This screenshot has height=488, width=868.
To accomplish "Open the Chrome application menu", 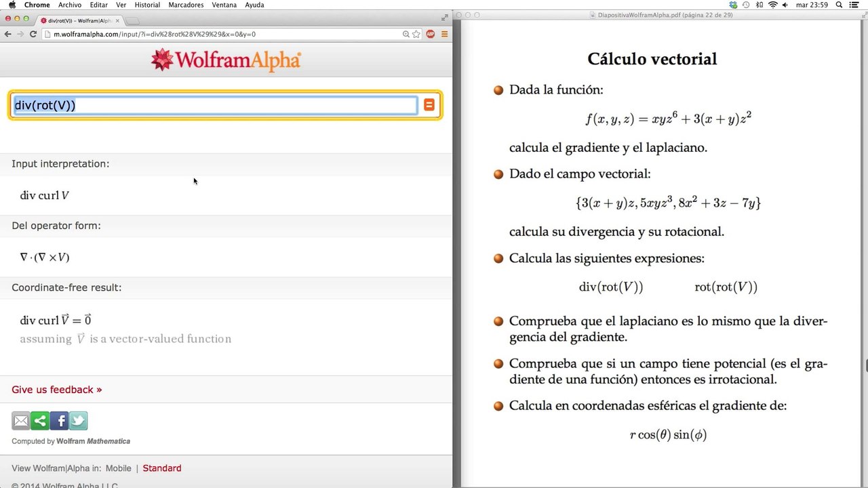I will click(37, 5).
